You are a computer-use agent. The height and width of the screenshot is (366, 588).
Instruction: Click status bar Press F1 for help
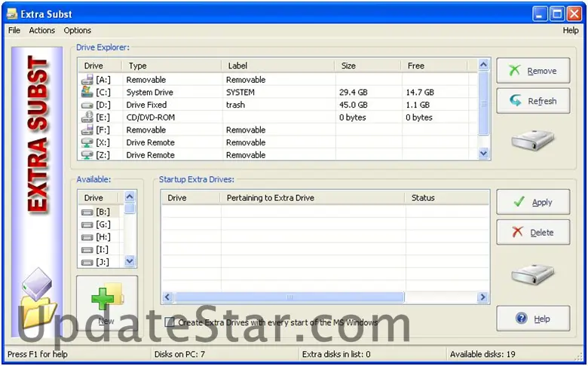[38, 354]
